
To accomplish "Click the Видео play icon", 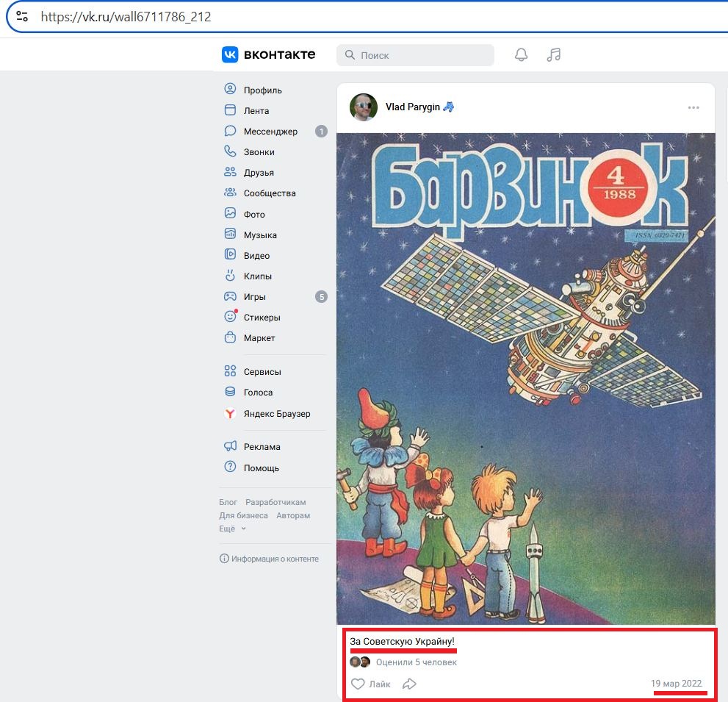I will (x=230, y=254).
